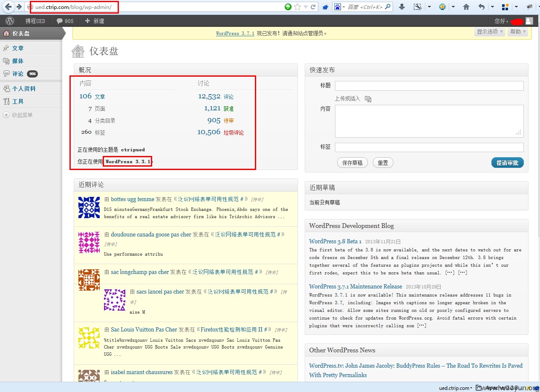Screen dimensions: 540x392
Task: Click the screenshot scissors tool icon
Action: pyautogui.click(x=418, y=7)
